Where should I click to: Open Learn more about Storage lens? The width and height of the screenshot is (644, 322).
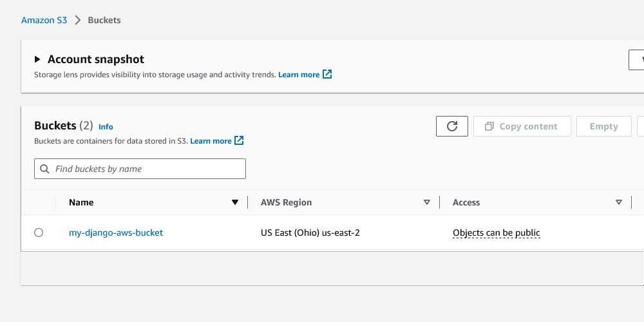tap(299, 75)
